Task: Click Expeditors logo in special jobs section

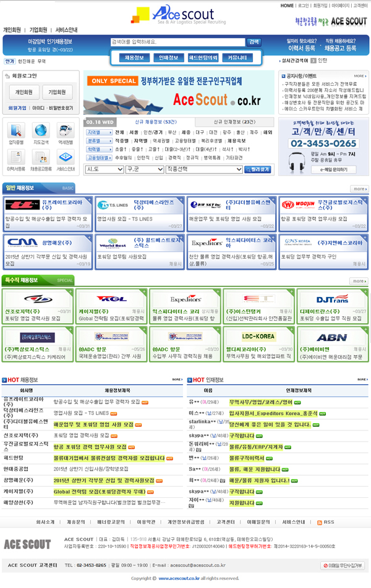Action: click(185, 299)
